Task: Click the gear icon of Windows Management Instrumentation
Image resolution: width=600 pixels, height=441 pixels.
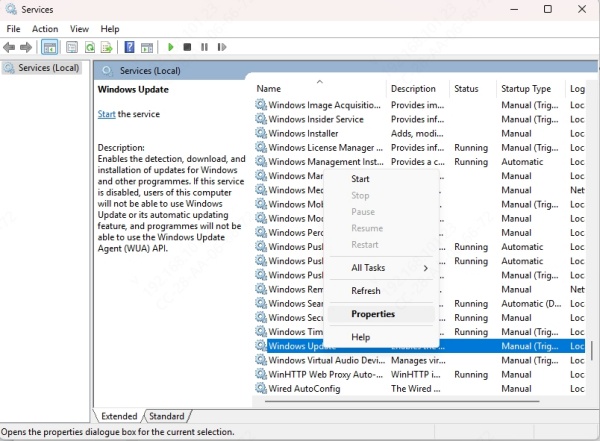Action: click(261, 161)
